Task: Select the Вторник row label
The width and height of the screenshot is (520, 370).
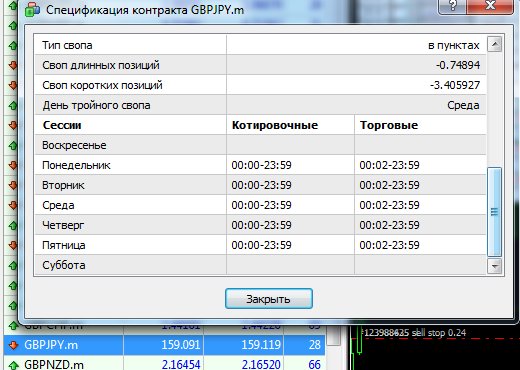Action: tap(63, 185)
